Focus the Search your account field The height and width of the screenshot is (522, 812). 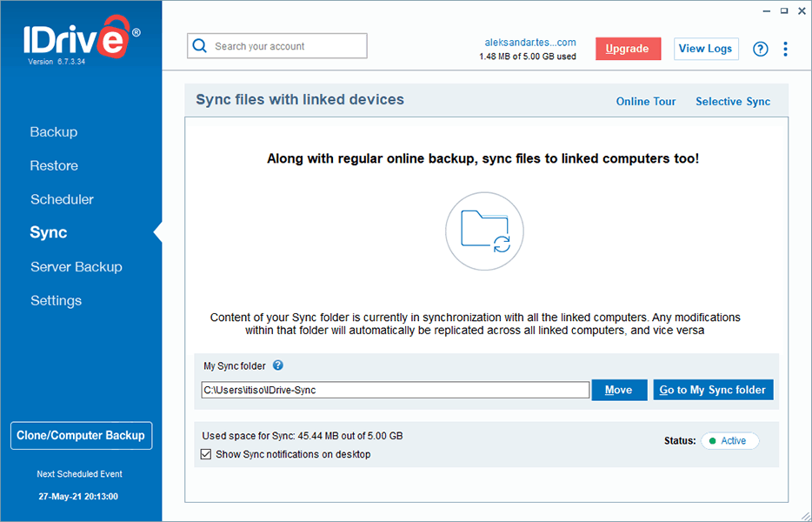point(277,46)
